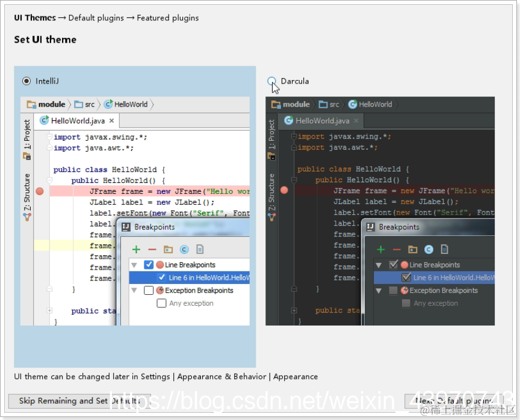Toggle Line 6 in HelloWorld checkbox, Darcula preview
Screen dimensions: 520x420
coord(406,277)
